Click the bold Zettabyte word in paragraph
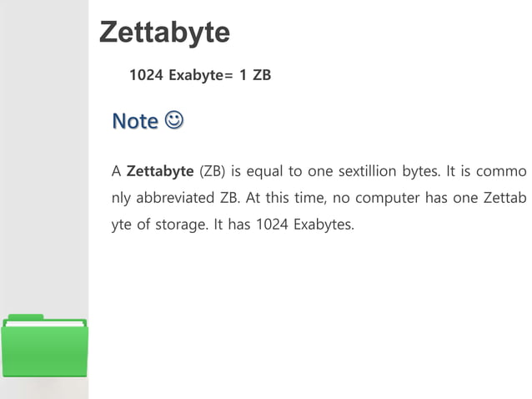This screenshot has width=532, height=399. [160, 171]
